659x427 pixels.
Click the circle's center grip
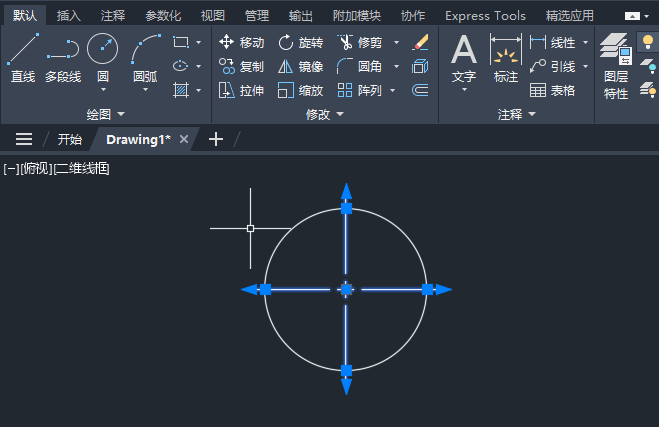coord(346,289)
